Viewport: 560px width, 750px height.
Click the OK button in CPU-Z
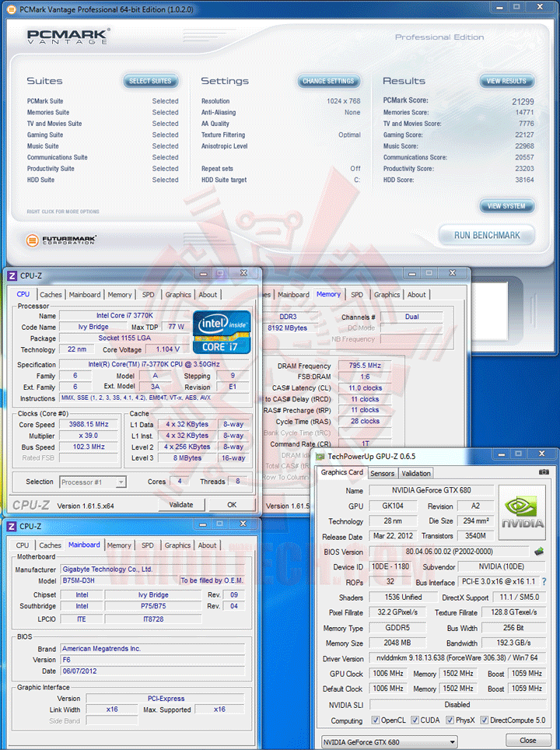[x=232, y=505]
